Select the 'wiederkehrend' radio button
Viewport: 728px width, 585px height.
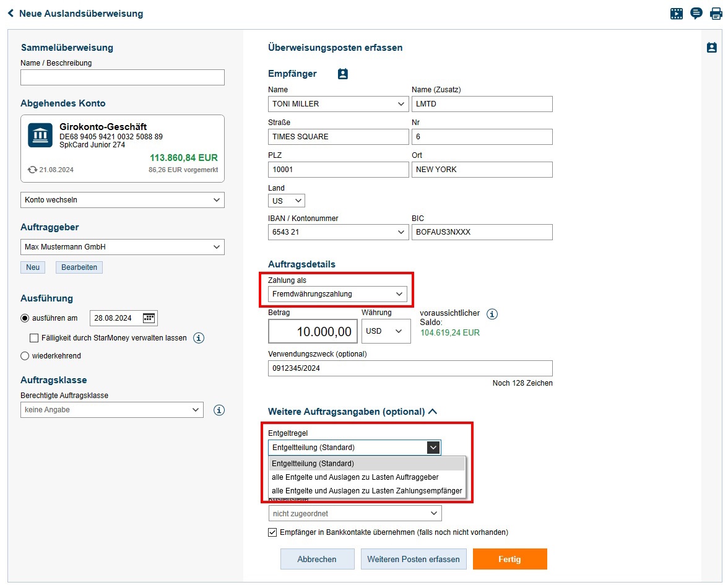tap(25, 355)
